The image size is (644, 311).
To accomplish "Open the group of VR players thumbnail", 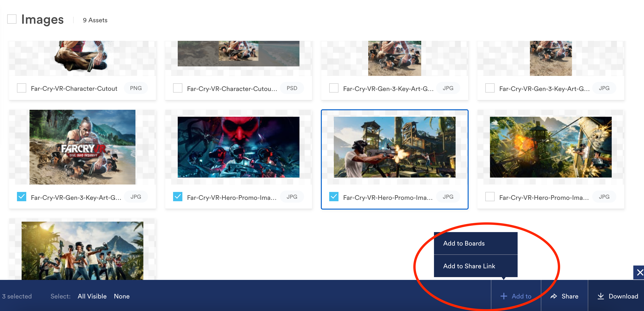I will (x=82, y=251).
